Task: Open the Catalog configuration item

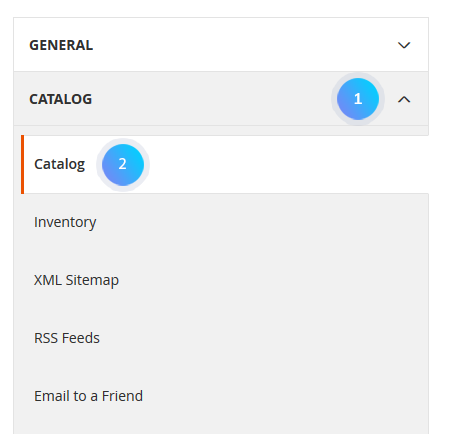Action: click(59, 164)
